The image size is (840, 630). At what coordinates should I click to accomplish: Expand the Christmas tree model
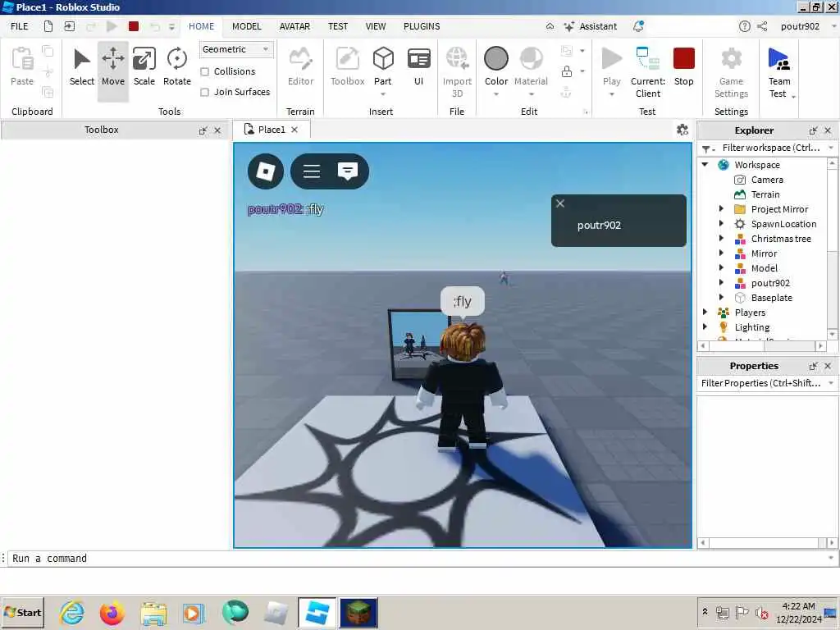(721, 239)
